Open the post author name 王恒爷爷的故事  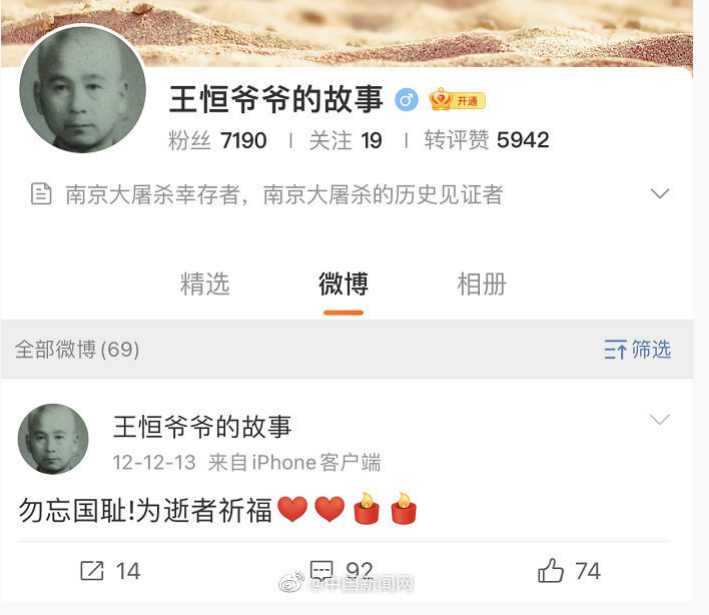click(x=202, y=427)
